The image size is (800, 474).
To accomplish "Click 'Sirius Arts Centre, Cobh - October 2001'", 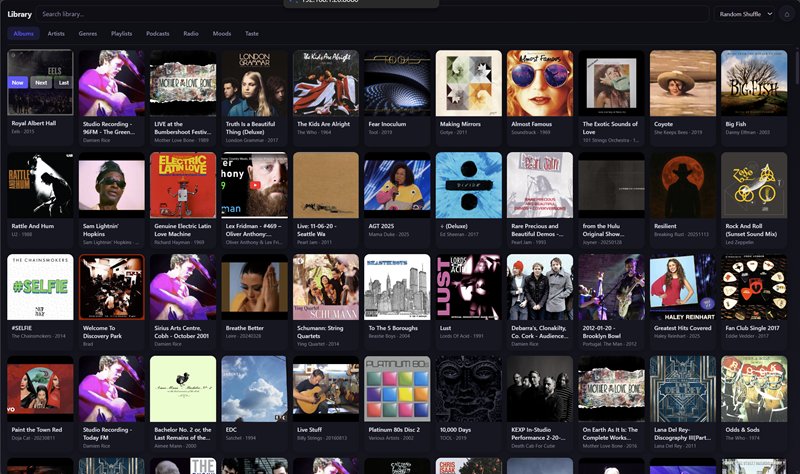I will [x=182, y=332].
